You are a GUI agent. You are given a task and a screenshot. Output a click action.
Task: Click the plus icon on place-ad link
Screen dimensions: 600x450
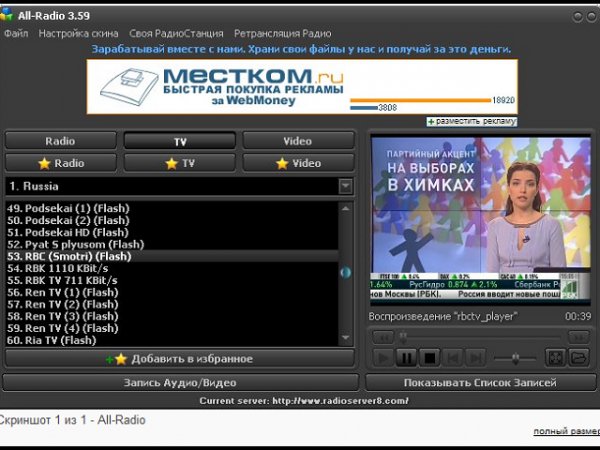click(431, 122)
